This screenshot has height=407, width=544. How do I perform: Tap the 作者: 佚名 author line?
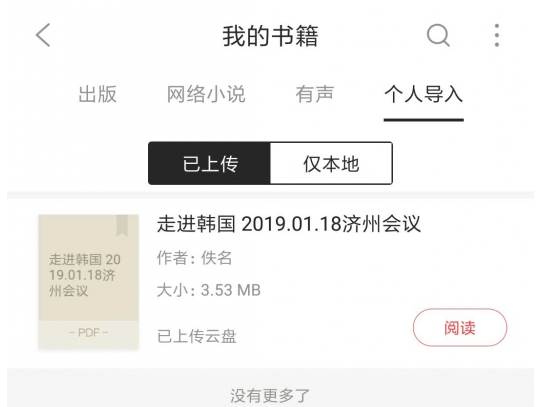tap(194, 258)
